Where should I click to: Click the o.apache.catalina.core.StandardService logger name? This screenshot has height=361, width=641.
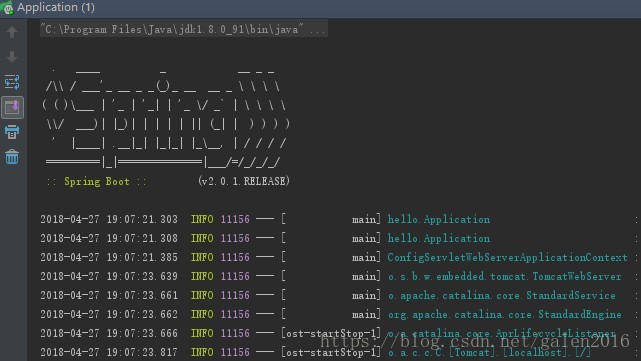[501, 295]
